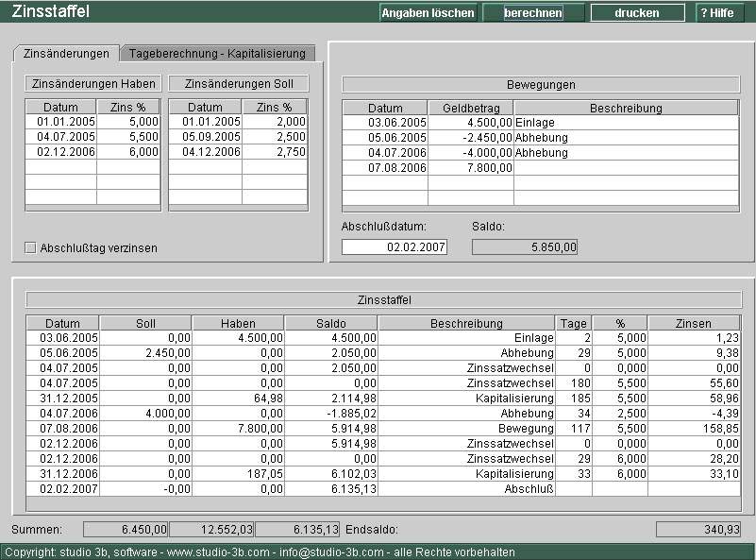The image size is (756, 560).
Task: Select the 'Zinsänderungen' tab
Action: pos(66,54)
